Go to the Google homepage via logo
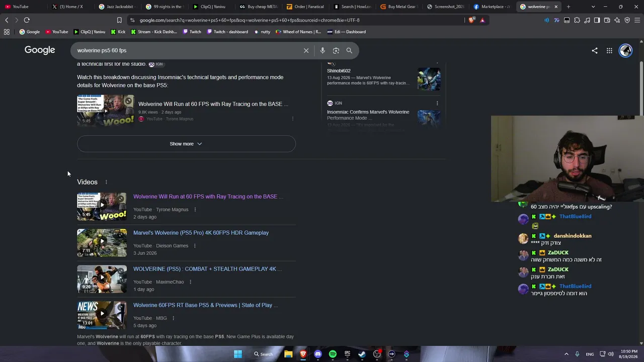Viewport: 644px width, 362px height. [x=40, y=50]
